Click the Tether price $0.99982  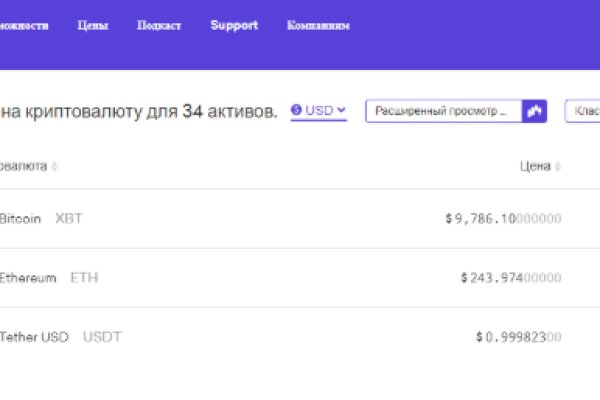click(518, 337)
